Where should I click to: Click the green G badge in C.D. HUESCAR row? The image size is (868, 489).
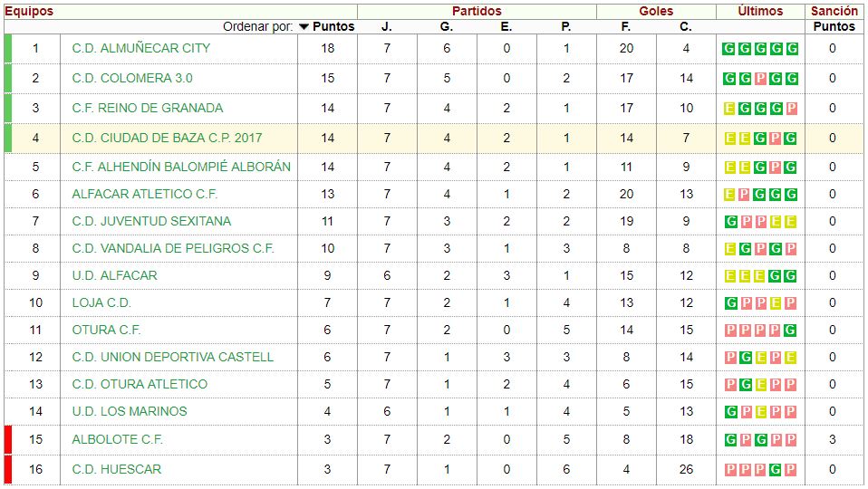point(776,470)
